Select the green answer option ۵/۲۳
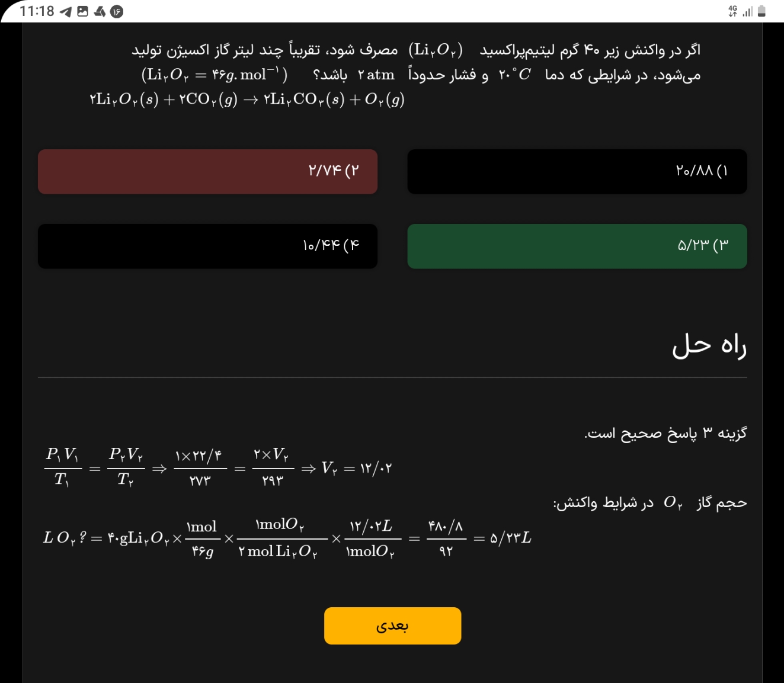This screenshot has width=784, height=683. click(577, 246)
